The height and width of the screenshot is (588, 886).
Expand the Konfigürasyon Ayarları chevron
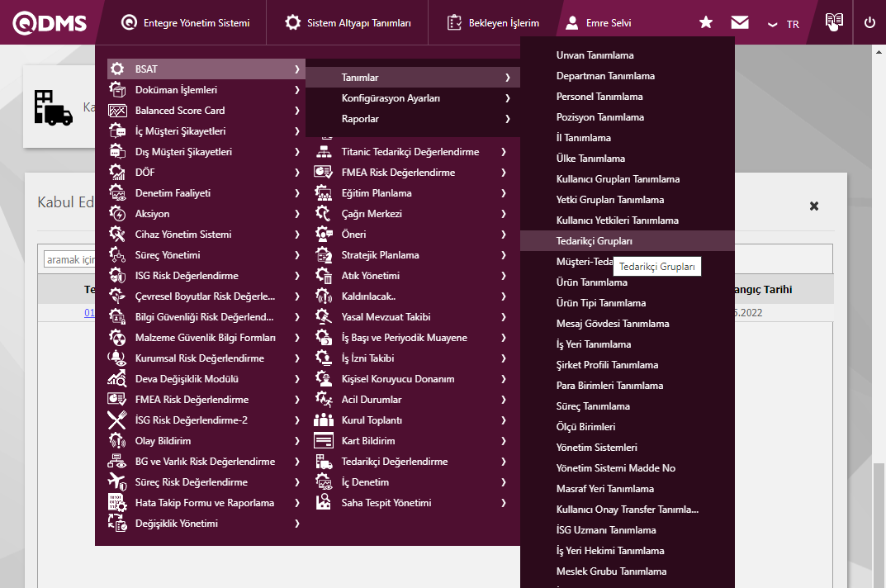click(507, 98)
